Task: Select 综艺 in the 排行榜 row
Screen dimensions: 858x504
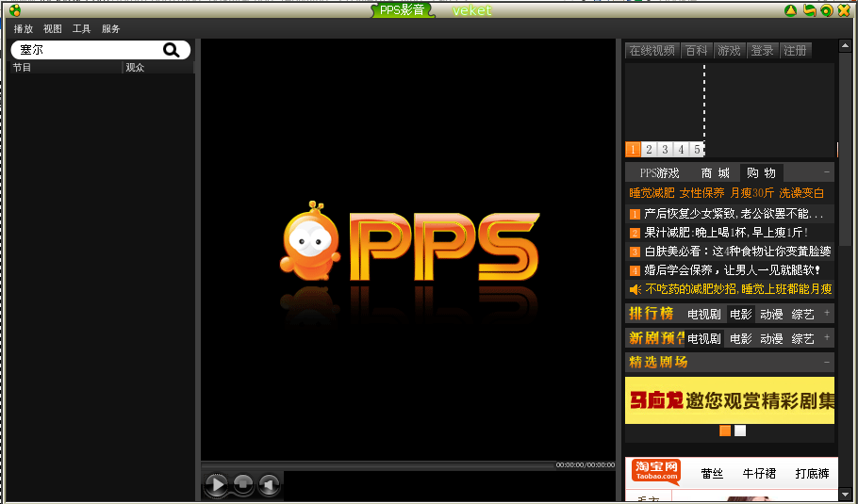Action: click(x=802, y=315)
